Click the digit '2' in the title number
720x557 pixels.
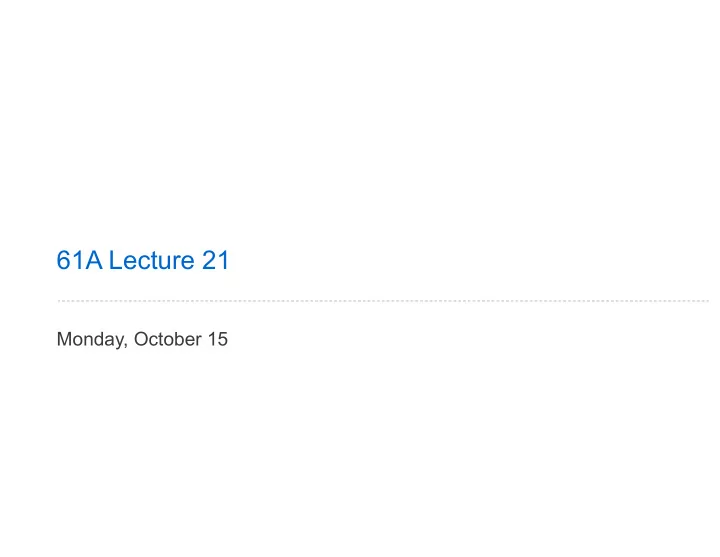(209, 260)
